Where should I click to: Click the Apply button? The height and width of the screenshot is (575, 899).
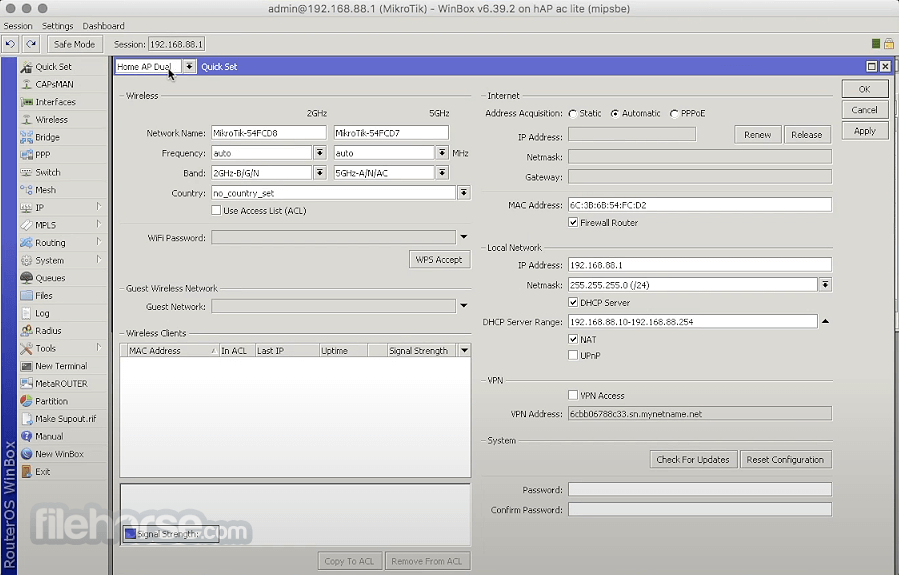point(865,131)
